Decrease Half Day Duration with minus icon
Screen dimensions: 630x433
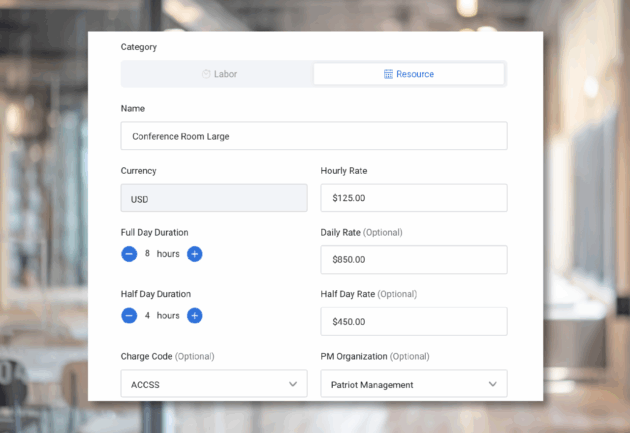click(129, 316)
